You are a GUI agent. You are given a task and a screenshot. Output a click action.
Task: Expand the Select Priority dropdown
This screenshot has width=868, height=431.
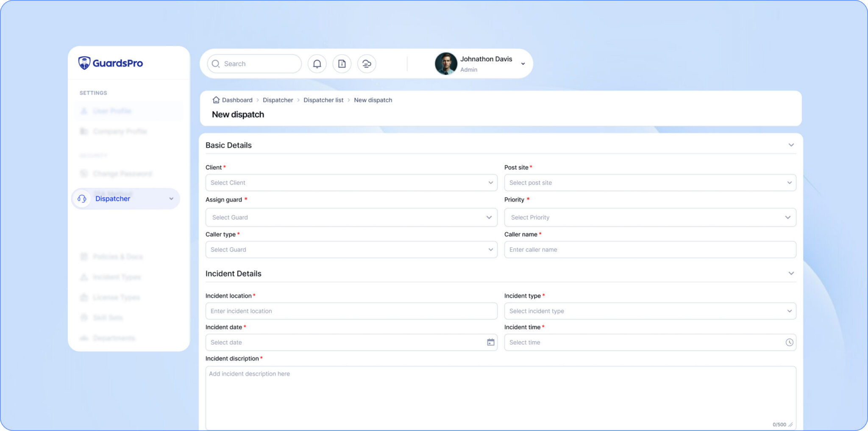tap(650, 218)
